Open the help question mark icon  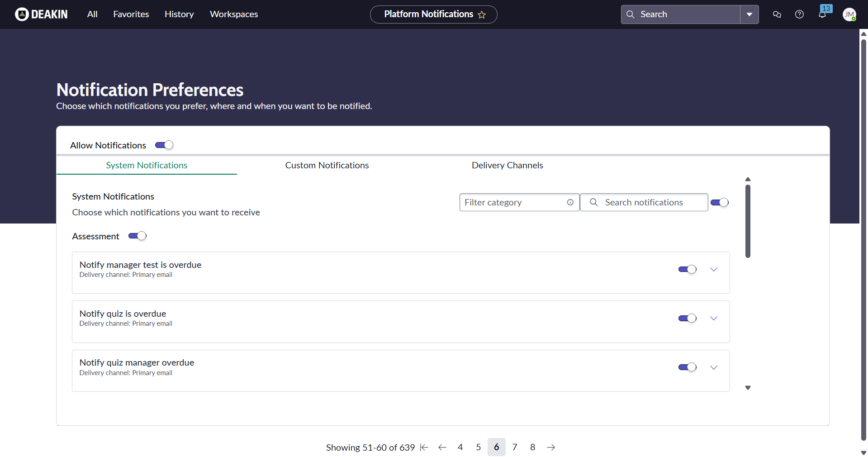(x=799, y=14)
